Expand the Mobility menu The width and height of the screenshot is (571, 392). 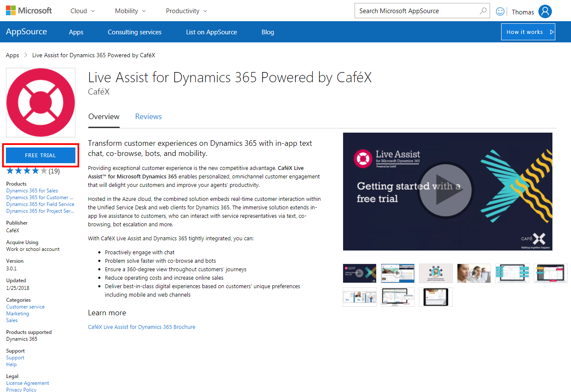tap(130, 11)
